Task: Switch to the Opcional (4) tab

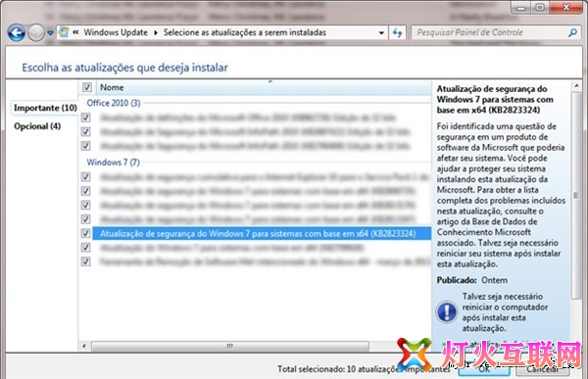Action: click(x=37, y=126)
